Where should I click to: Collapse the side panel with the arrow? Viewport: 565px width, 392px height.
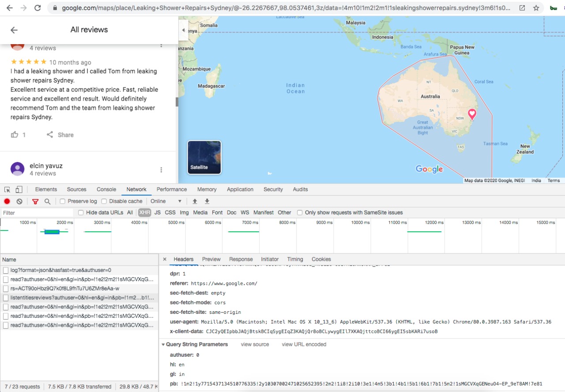[x=183, y=30]
